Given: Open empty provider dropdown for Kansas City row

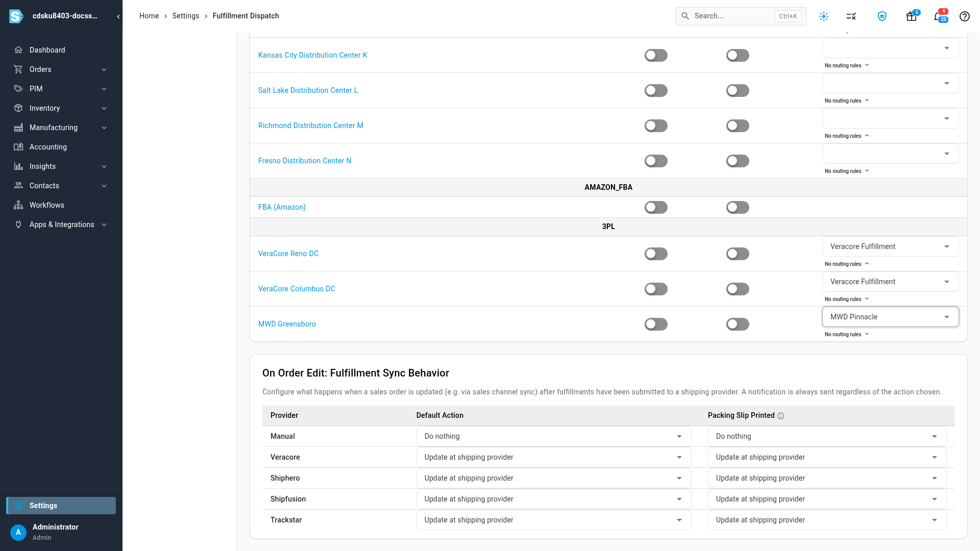Looking at the screenshot, I should click(x=891, y=48).
